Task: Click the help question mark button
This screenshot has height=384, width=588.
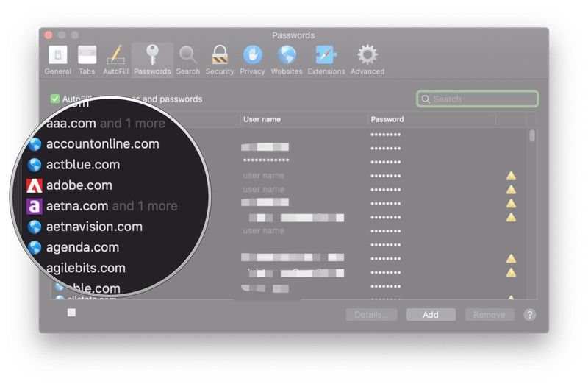Action: (x=529, y=314)
